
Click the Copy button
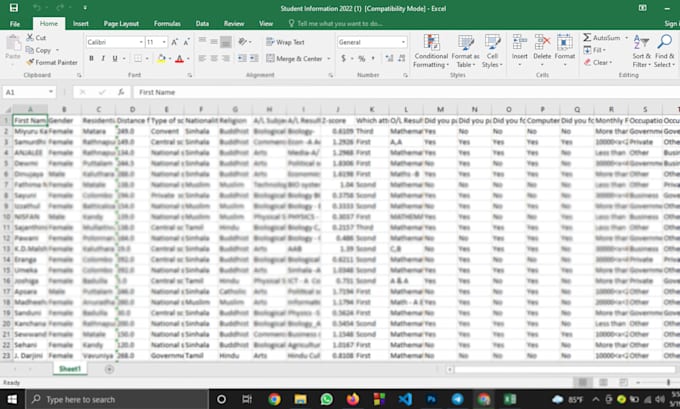(x=39, y=50)
